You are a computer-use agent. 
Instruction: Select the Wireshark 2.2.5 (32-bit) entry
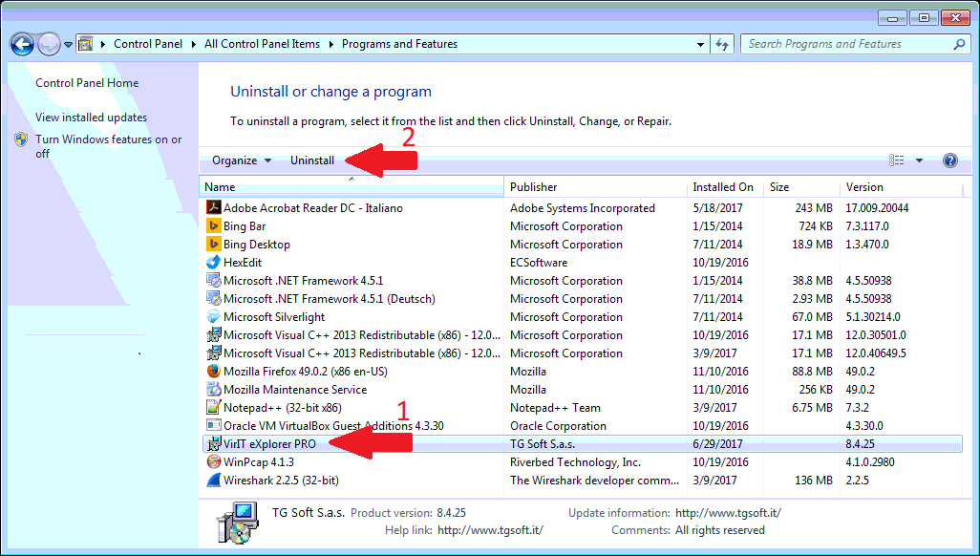click(x=281, y=480)
